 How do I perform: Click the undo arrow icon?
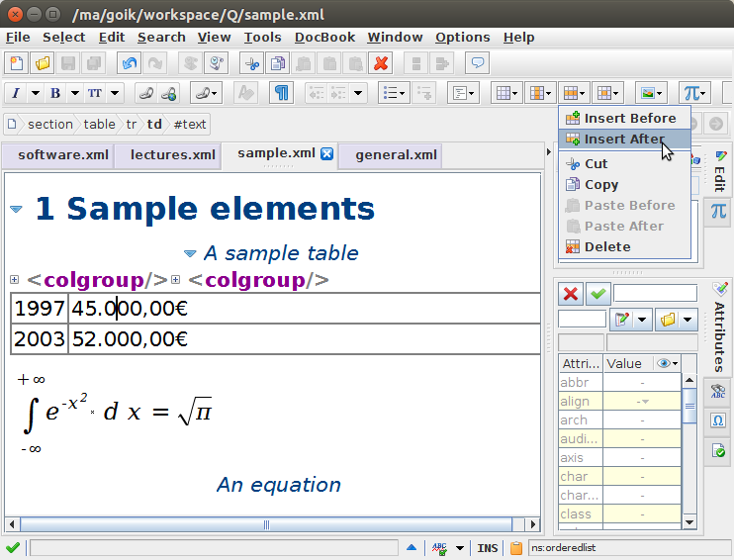coord(130,63)
